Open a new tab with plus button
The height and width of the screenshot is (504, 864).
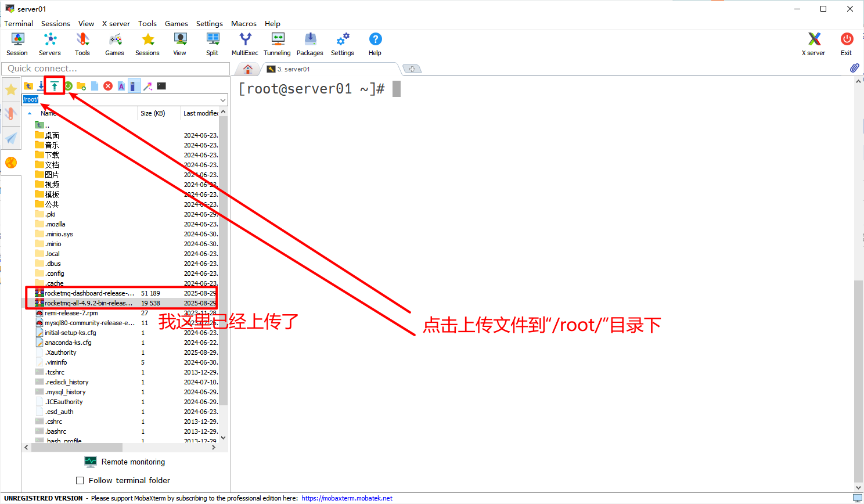(412, 69)
